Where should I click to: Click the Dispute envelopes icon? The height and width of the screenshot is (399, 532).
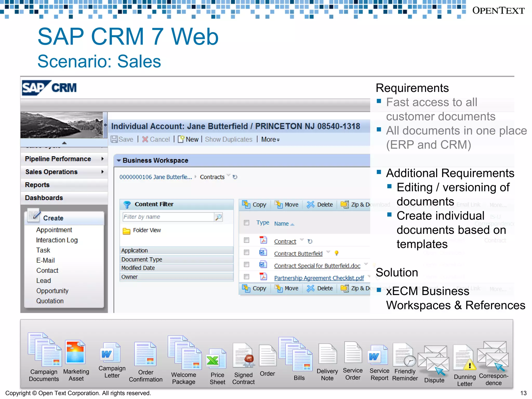point(434,360)
